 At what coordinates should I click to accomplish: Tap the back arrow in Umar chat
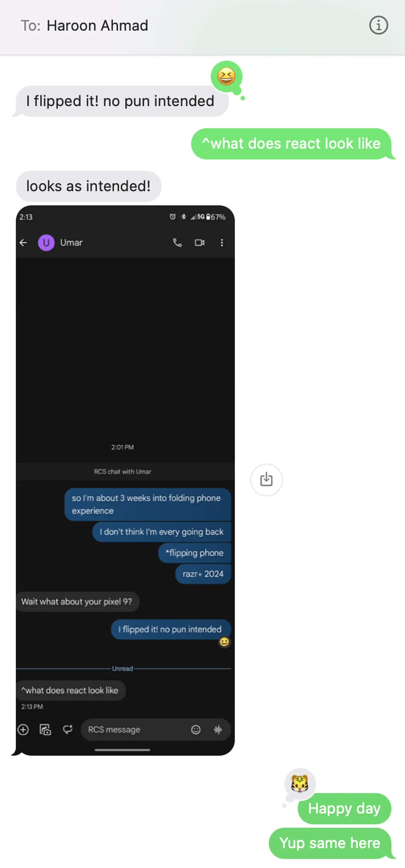pos(24,242)
